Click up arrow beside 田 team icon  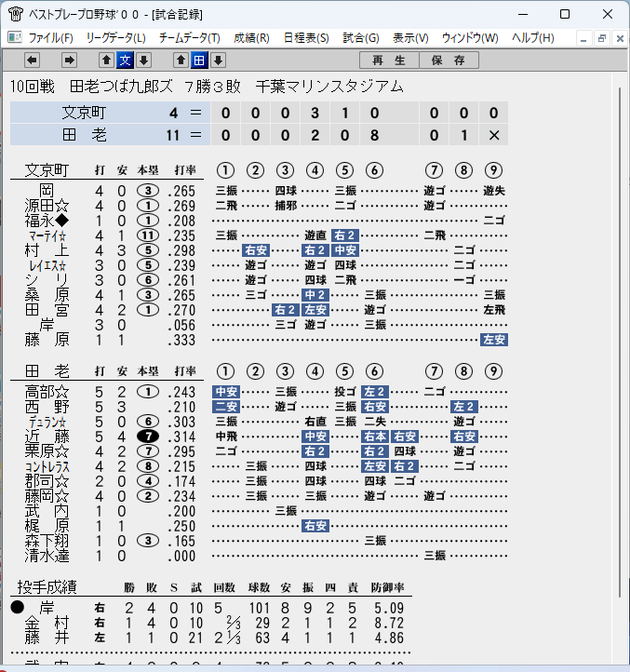[x=181, y=60]
